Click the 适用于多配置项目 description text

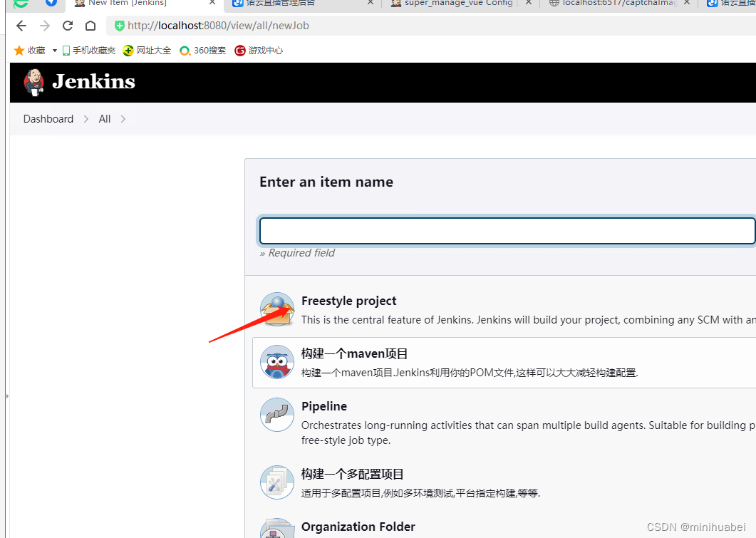420,493
